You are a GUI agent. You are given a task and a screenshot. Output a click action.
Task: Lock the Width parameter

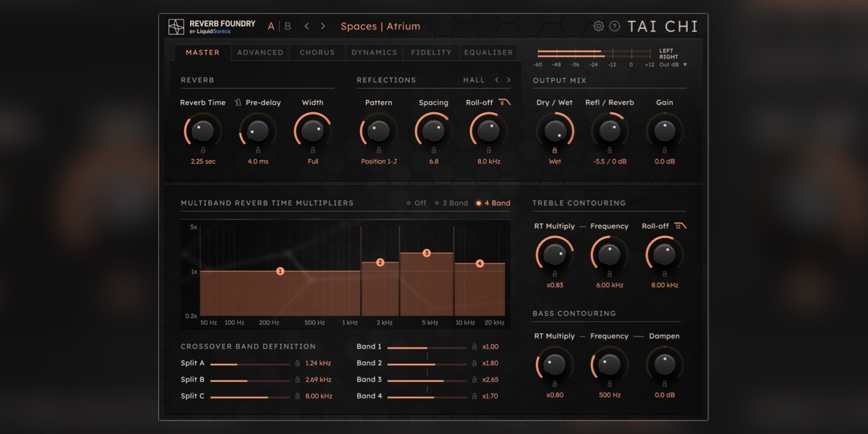[x=312, y=150]
